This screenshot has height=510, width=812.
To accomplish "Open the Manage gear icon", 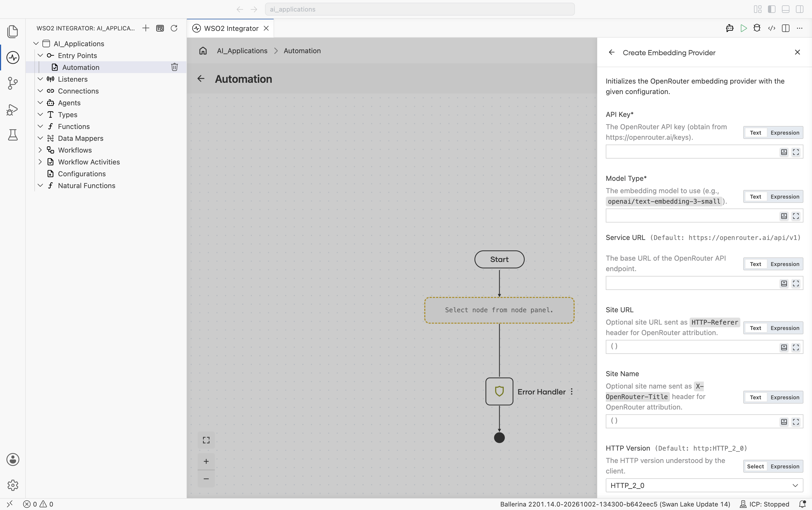I will [12, 485].
